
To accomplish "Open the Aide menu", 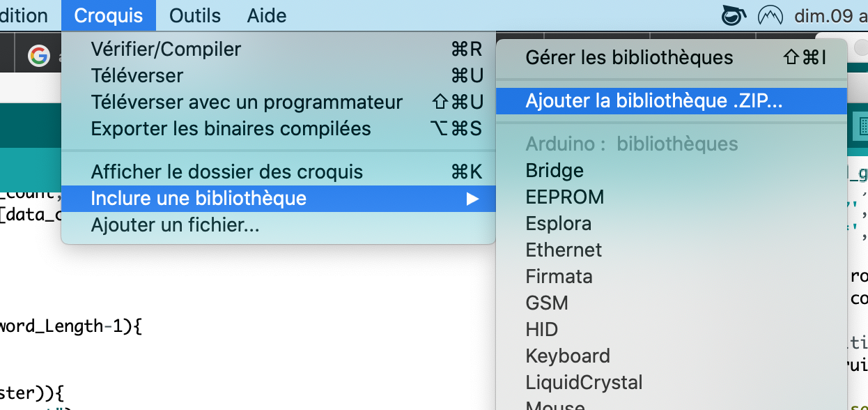I will 266,15.
